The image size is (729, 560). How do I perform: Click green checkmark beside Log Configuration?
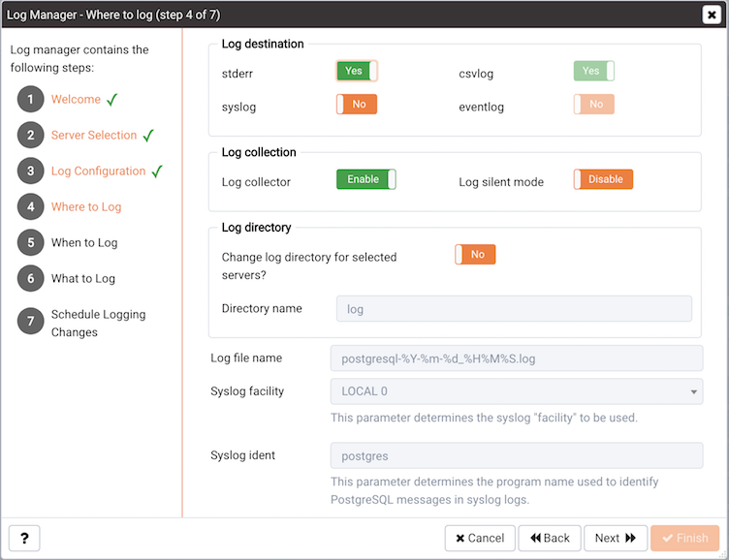pos(157,171)
